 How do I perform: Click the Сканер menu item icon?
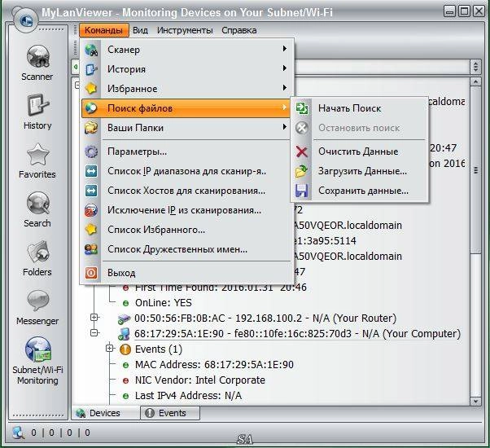91,50
